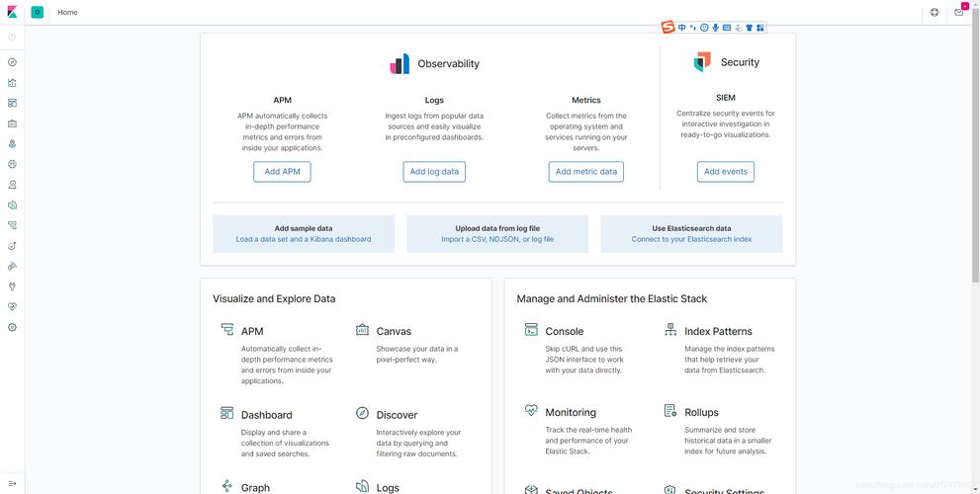Open APM icon in left sidebar
This screenshot has height=494, width=980.
click(x=12, y=225)
